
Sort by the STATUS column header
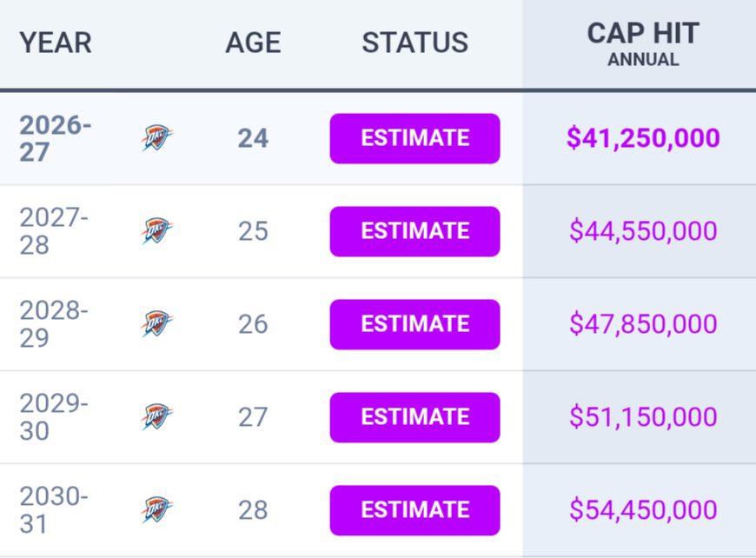click(x=415, y=43)
